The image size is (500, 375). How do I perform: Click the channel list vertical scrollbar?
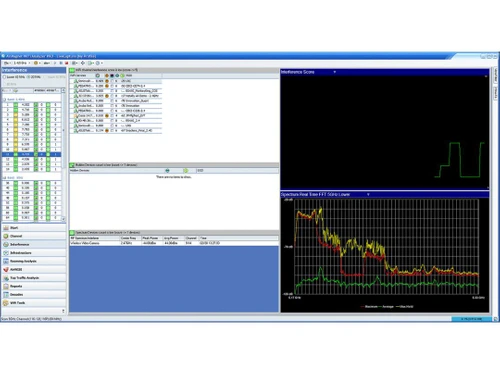[x=63, y=154]
